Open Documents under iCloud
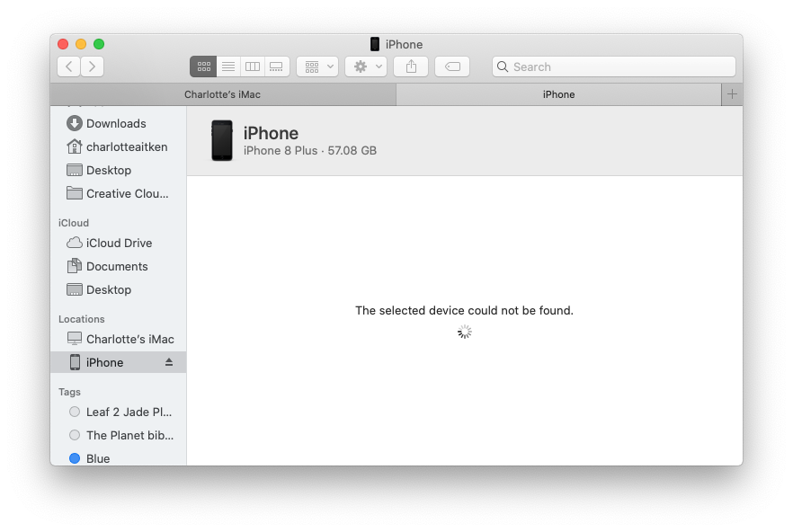The image size is (793, 532). pyautogui.click(x=119, y=266)
